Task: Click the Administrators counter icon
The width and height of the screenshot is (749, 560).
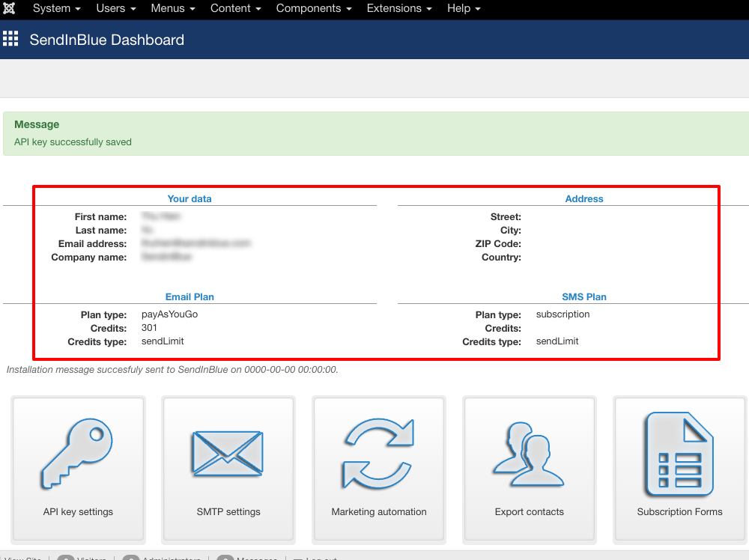Action: point(131,559)
